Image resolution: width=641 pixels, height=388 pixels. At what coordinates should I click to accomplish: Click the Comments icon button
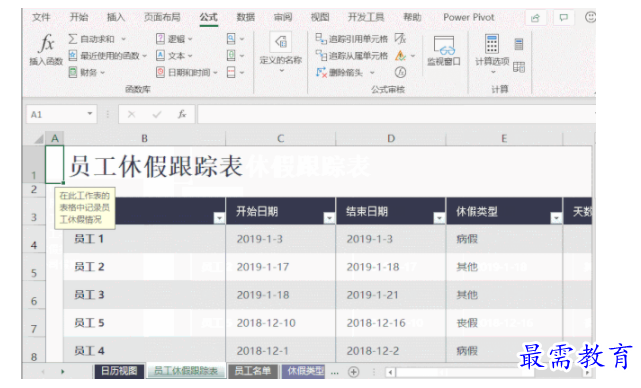[564, 18]
